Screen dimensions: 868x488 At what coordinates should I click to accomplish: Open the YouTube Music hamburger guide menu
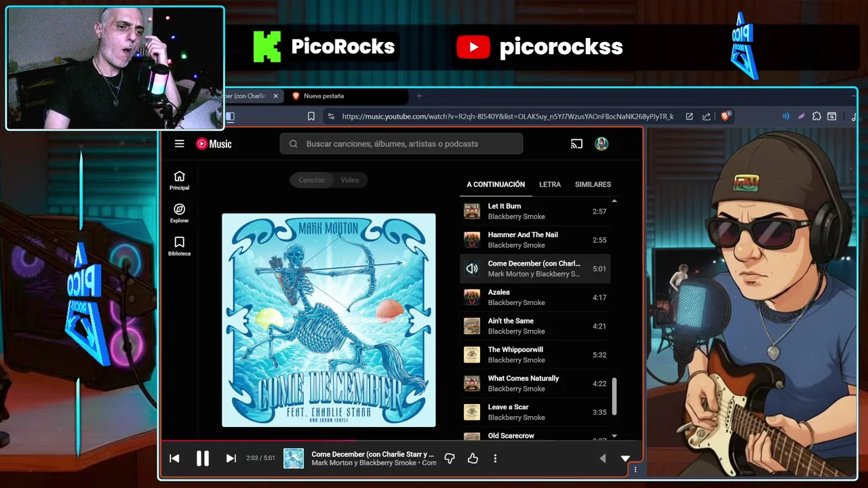click(x=179, y=144)
